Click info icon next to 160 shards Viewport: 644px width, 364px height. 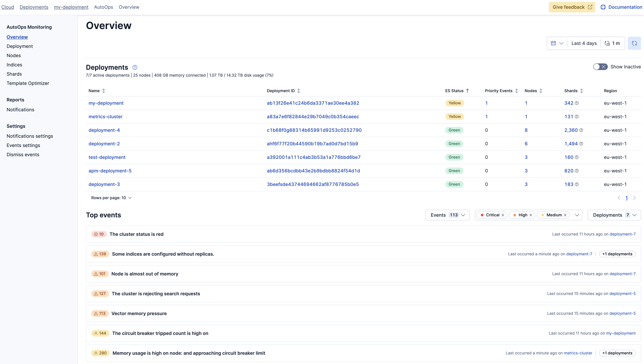577,157
